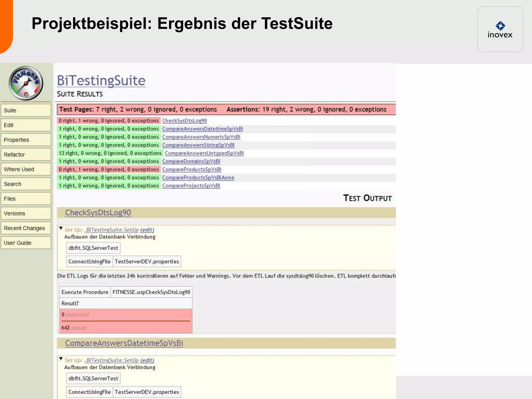This screenshot has height=399, width=532.
Task: Open the BiTestingSuite title link
Action: pyautogui.click(x=101, y=81)
